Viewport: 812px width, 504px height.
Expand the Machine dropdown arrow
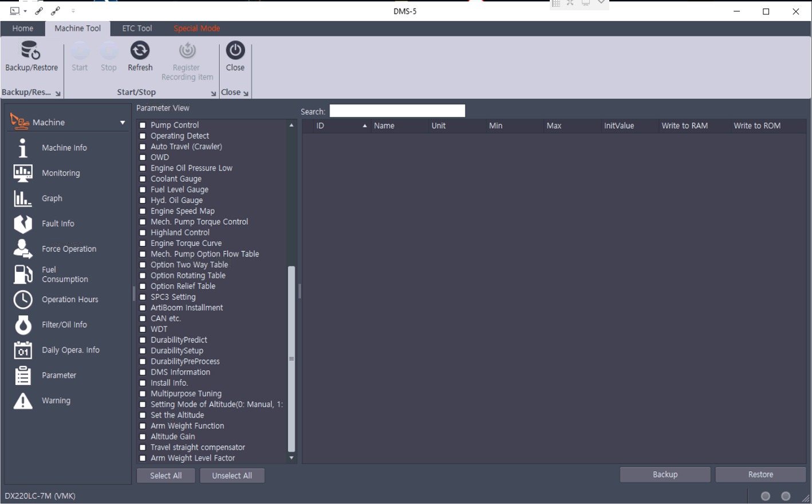click(122, 122)
